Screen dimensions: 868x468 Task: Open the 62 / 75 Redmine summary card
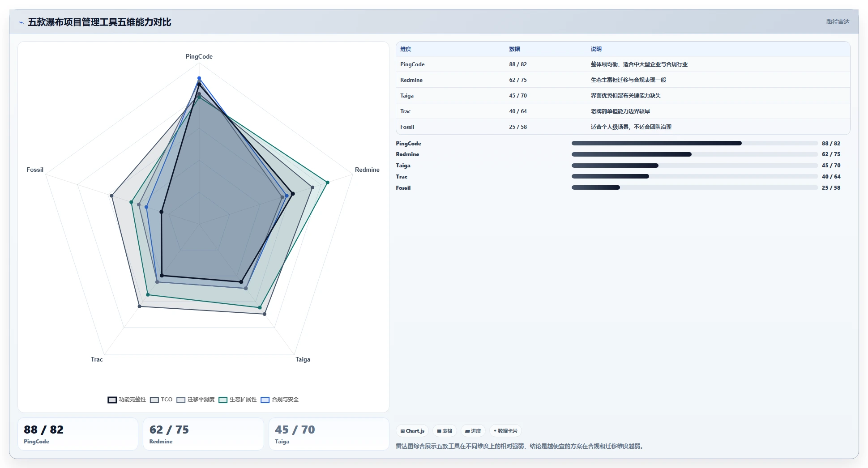[203, 434]
